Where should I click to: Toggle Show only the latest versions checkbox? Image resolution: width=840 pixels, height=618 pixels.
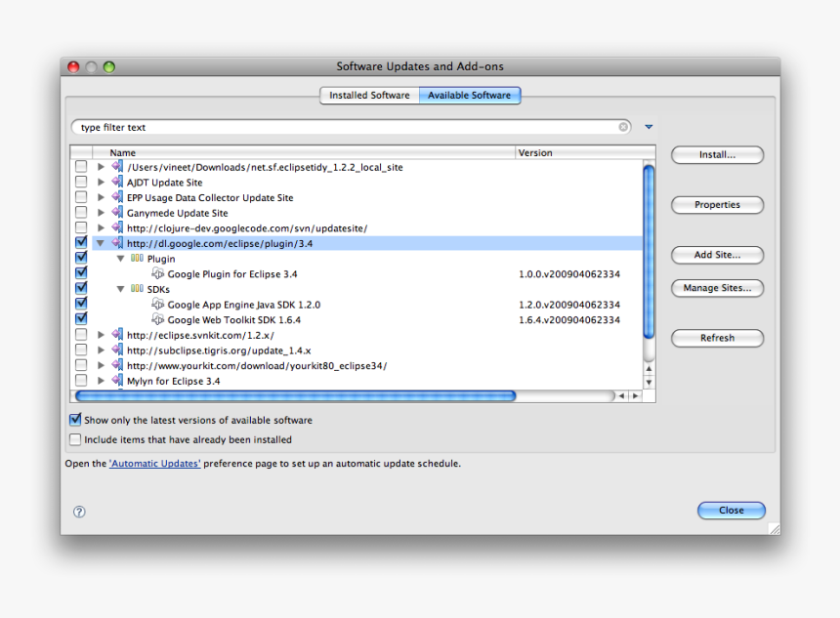pyautogui.click(x=75, y=419)
